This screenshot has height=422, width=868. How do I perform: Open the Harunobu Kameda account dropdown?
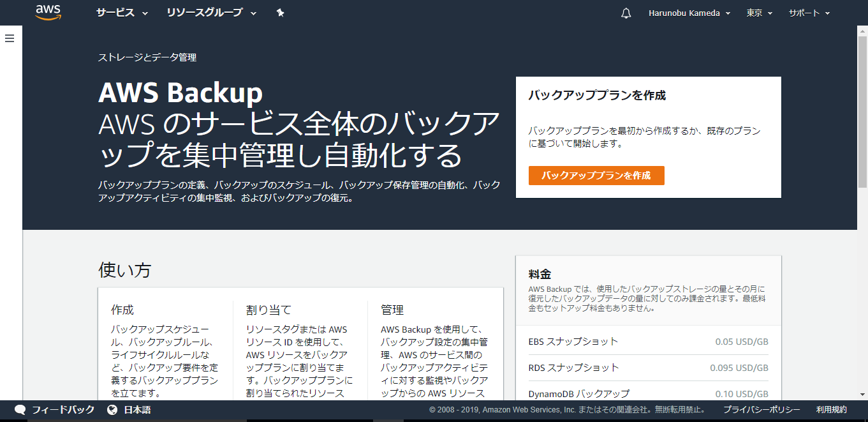click(689, 13)
